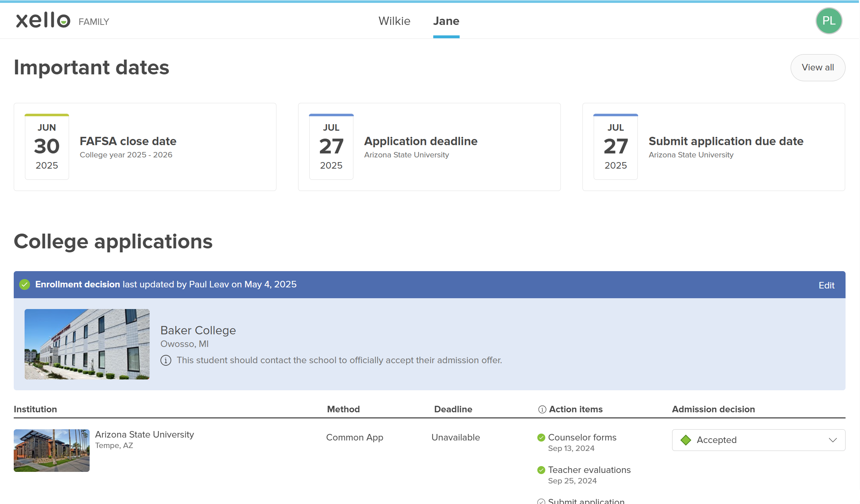
Task: Click the Admission decision column header
Action: (x=713, y=409)
